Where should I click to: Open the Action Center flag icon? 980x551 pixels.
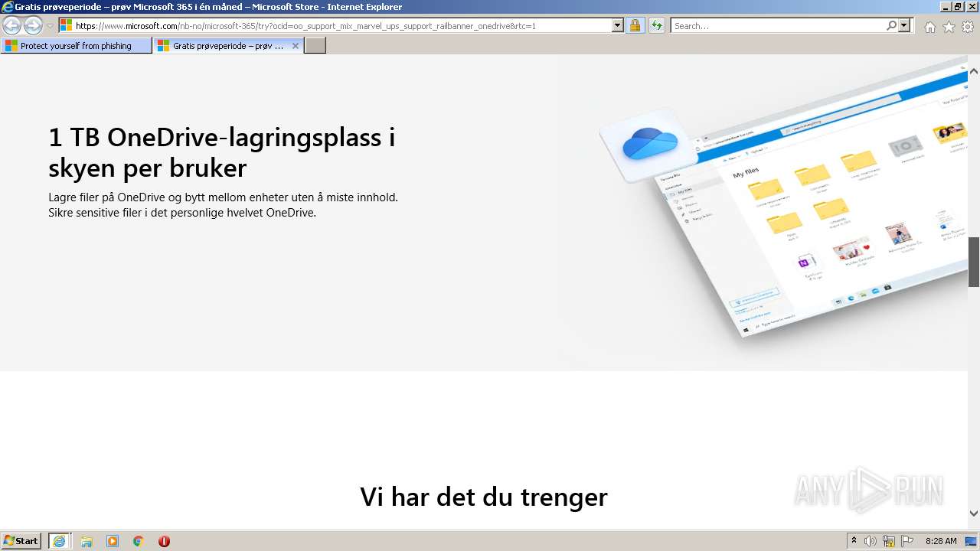[907, 541]
